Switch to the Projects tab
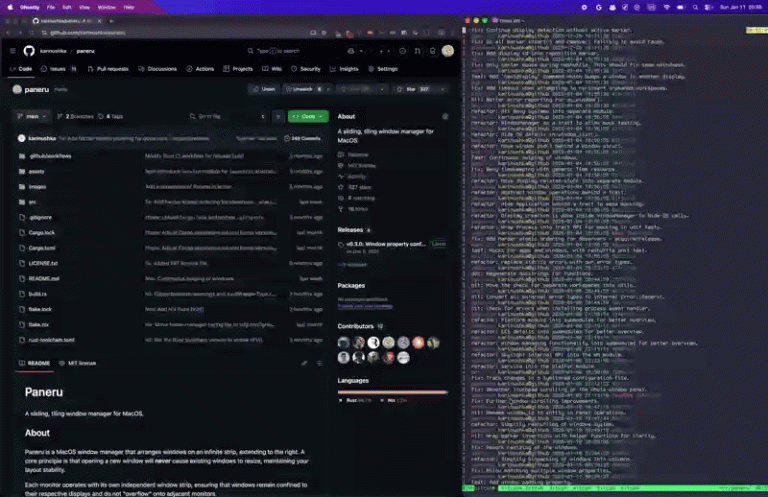The image size is (768, 497). point(238,69)
